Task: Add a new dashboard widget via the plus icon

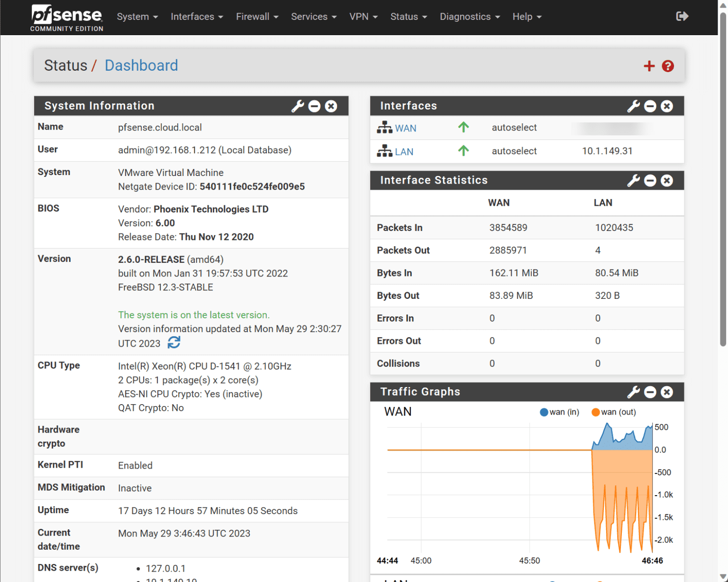Action: [649, 66]
